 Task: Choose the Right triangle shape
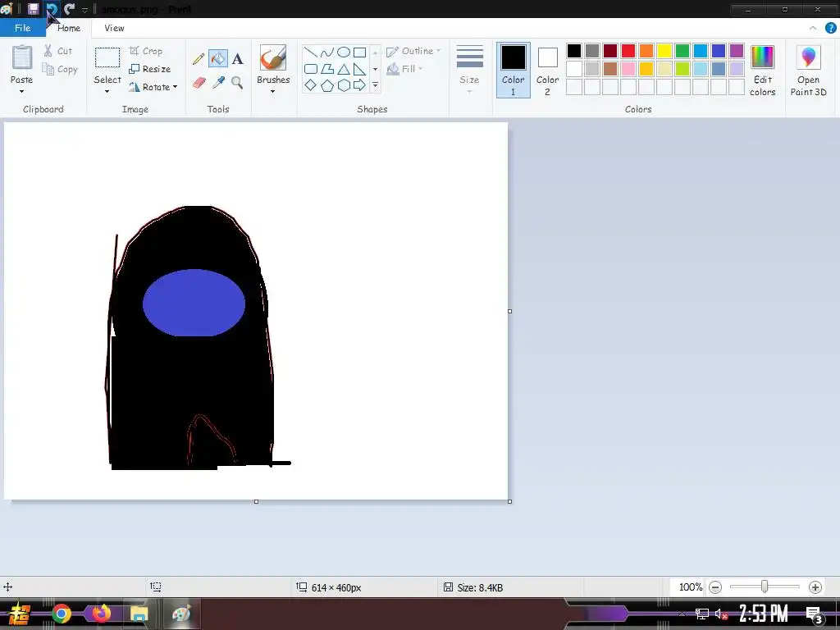click(359, 69)
